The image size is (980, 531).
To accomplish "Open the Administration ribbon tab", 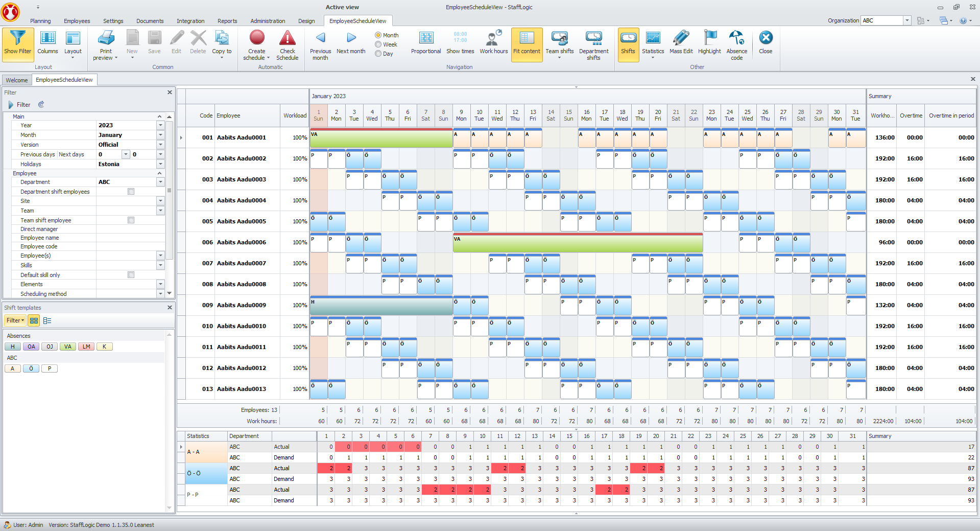I will (x=268, y=21).
